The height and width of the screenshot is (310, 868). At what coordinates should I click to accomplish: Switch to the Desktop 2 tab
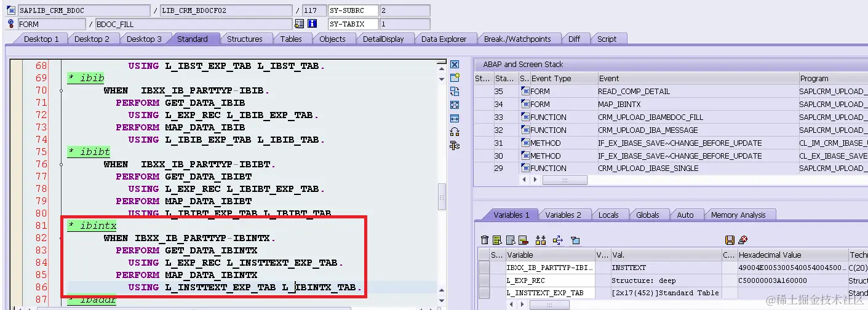tap(92, 39)
